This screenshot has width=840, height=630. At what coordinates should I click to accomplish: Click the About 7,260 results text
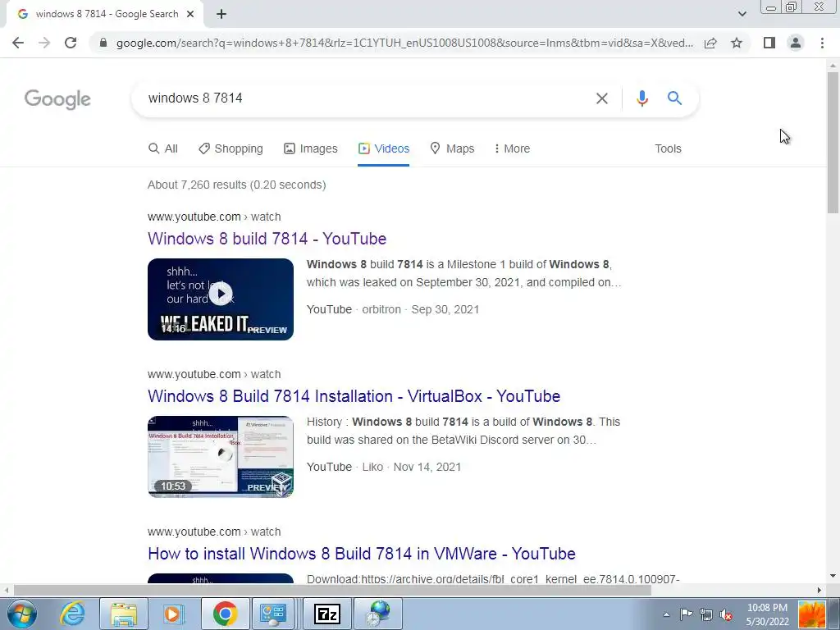point(237,185)
